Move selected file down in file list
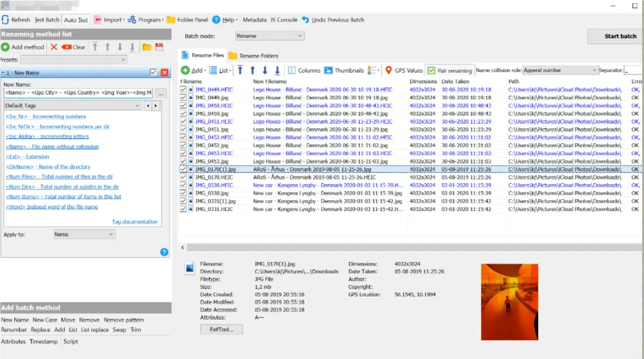Image resolution: width=644 pixels, height=359 pixels. pyautogui.click(x=265, y=70)
